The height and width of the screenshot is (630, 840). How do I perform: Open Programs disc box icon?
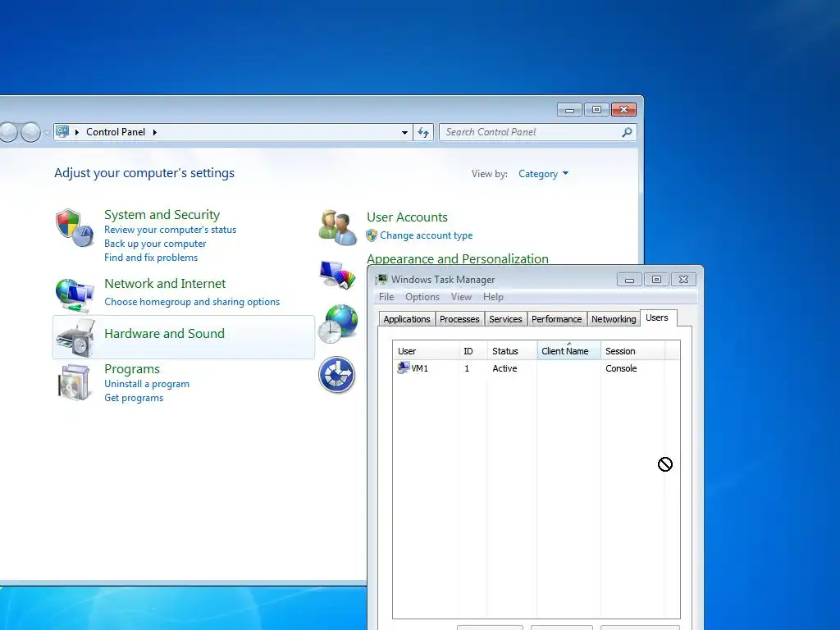[74, 382]
